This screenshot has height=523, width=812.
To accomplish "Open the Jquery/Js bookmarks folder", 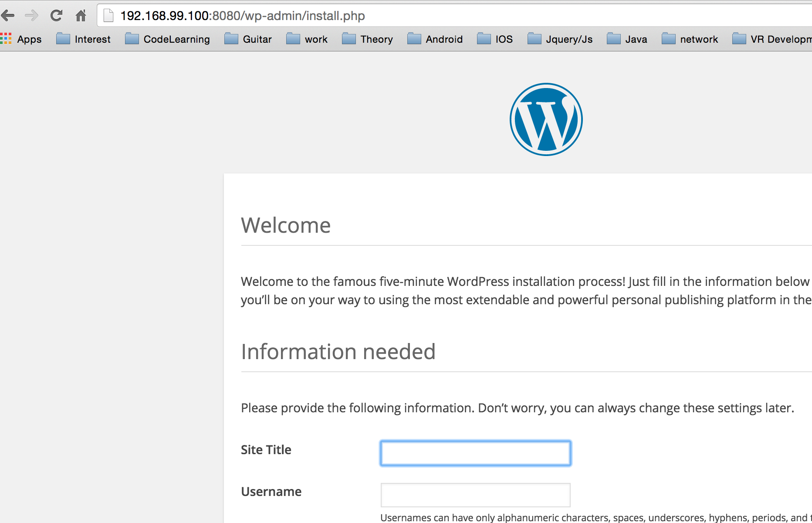I will click(x=560, y=39).
